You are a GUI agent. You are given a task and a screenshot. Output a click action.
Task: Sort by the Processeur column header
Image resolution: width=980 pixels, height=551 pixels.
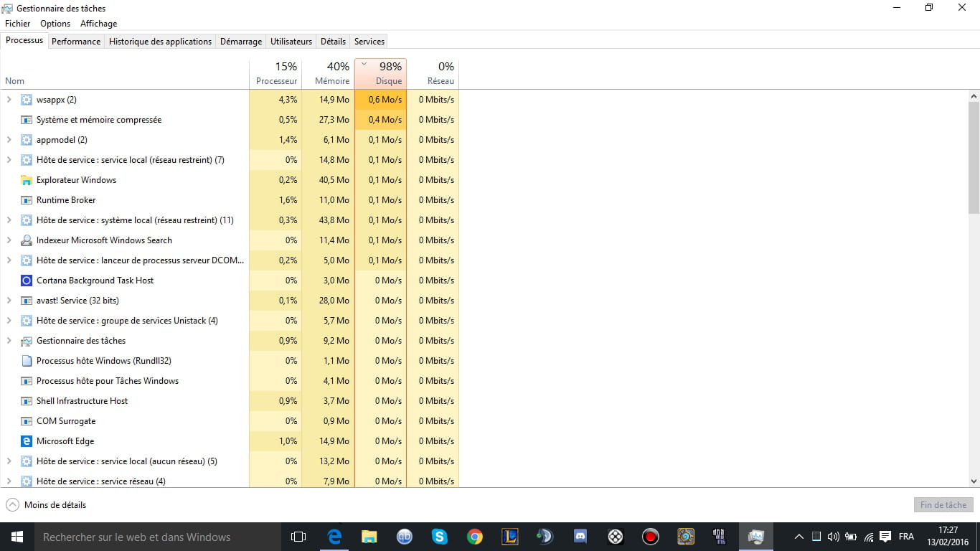tap(275, 74)
